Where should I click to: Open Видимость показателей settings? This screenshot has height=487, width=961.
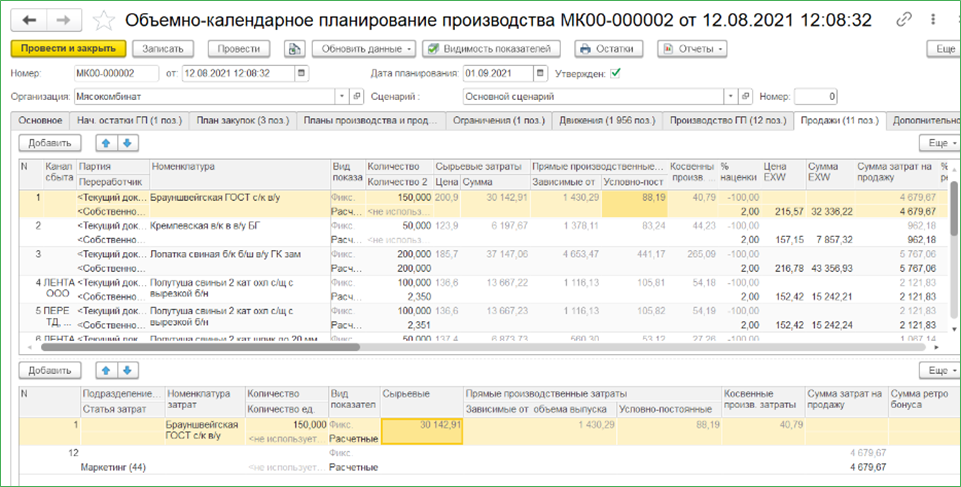point(491,49)
